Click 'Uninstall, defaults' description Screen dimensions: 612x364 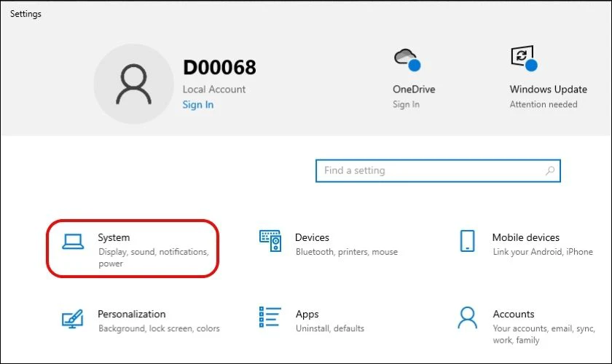(x=330, y=328)
